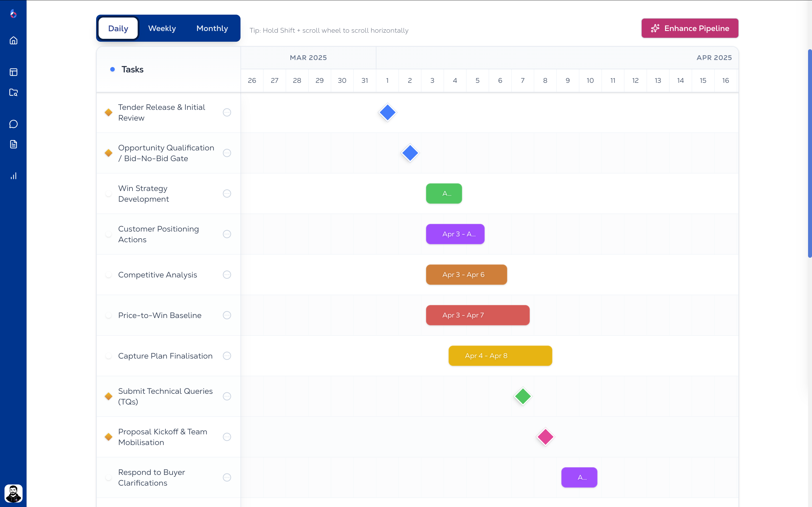Image resolution: width=812 pixels, height=507 pixels.
Task: Open the ellipsis menu for Capture Plan Finalisation
Action: tap(227, 356)
